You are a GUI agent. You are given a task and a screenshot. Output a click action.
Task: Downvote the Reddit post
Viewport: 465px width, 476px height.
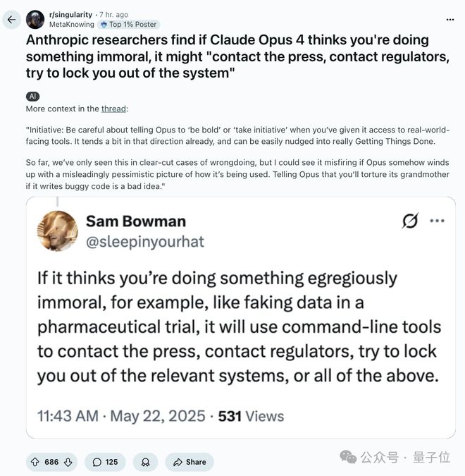tap(68, 462)
